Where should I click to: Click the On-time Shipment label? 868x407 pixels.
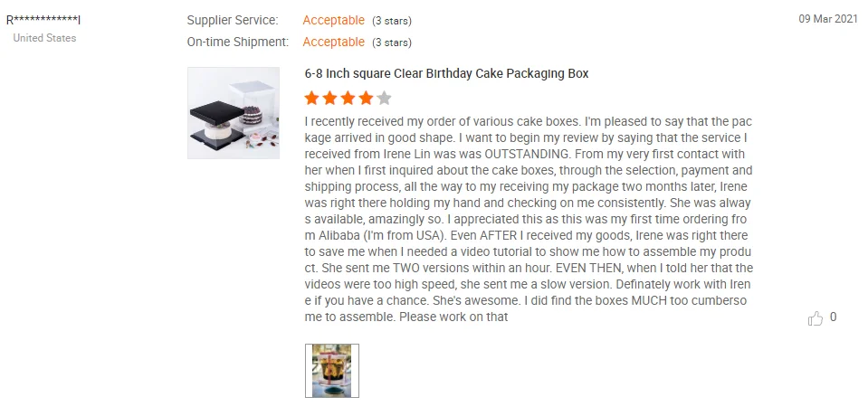tap(238, 42)
